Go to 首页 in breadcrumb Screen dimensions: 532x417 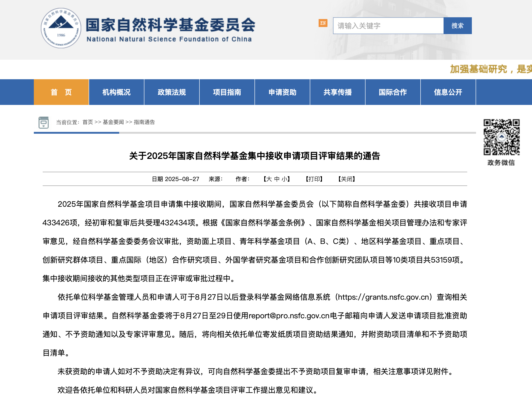88,122
